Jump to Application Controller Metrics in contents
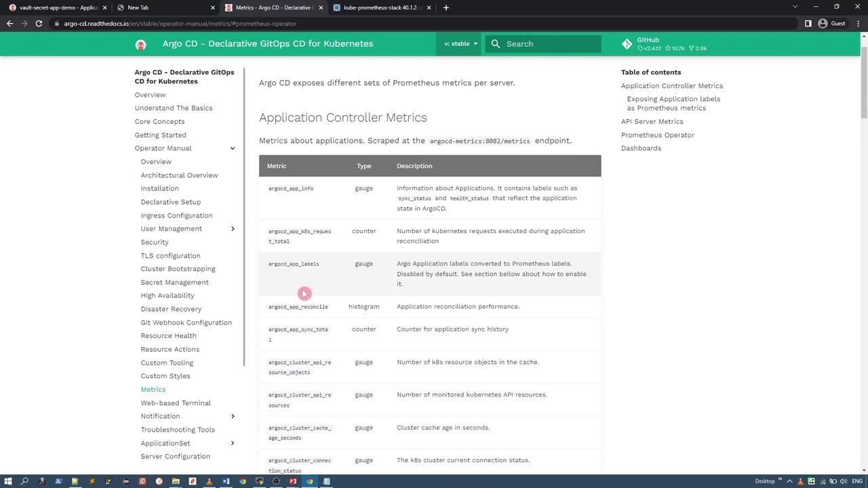This screenshot has height=488, width=868. [672, 86]
